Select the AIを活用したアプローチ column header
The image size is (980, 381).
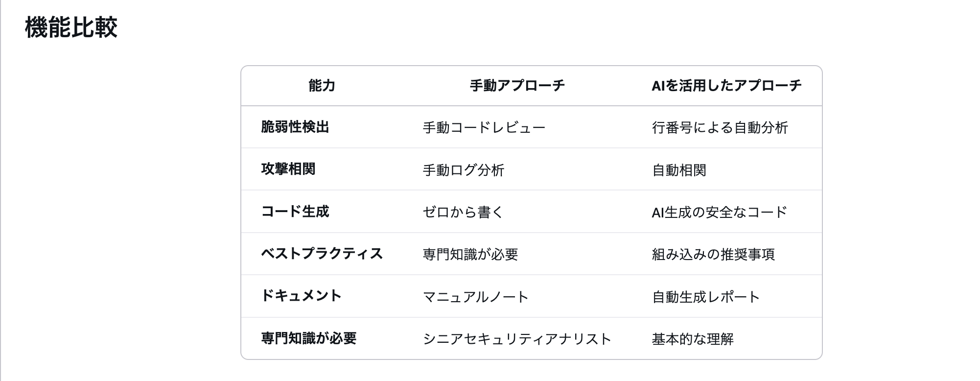pos(726,86)
